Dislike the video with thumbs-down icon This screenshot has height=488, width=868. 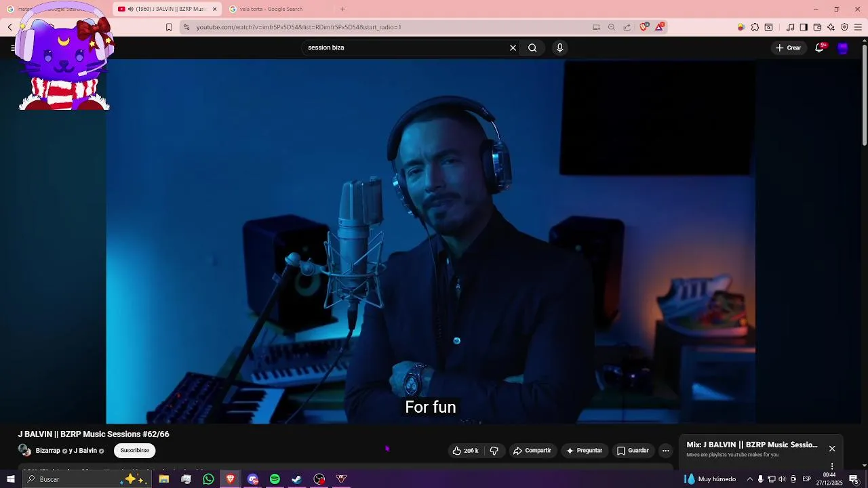click(x=494, y=451)
